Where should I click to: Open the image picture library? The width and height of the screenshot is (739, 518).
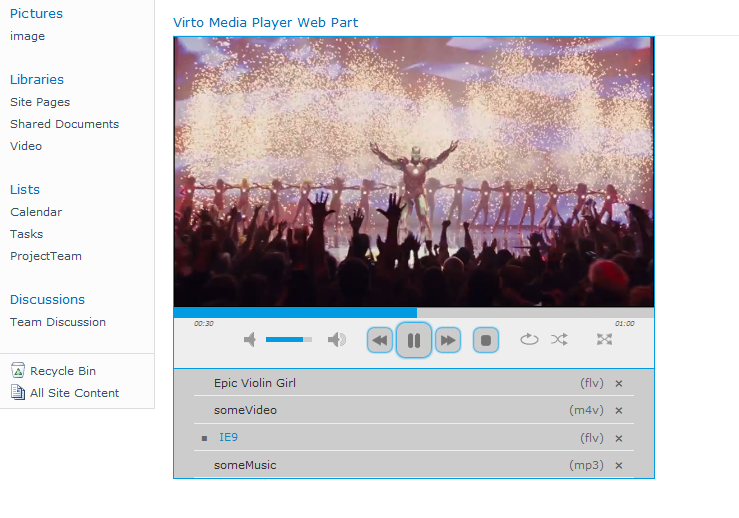tap(27, 36)
